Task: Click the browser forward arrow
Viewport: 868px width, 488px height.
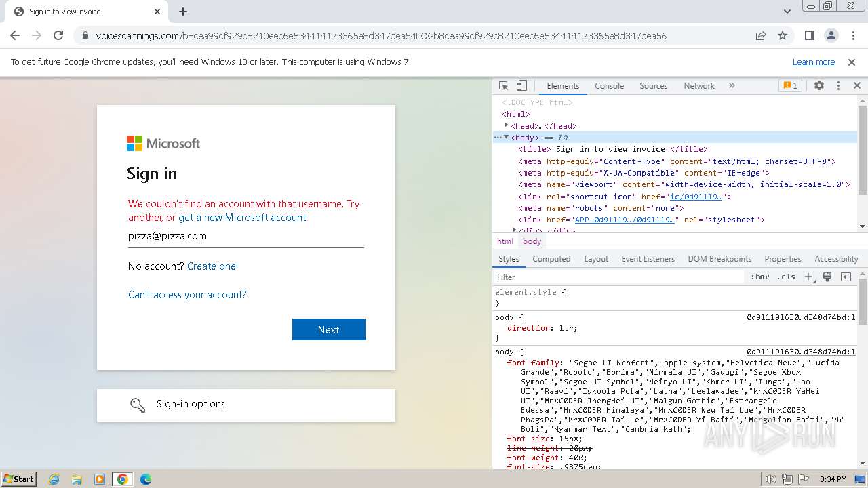Action: 37,36
